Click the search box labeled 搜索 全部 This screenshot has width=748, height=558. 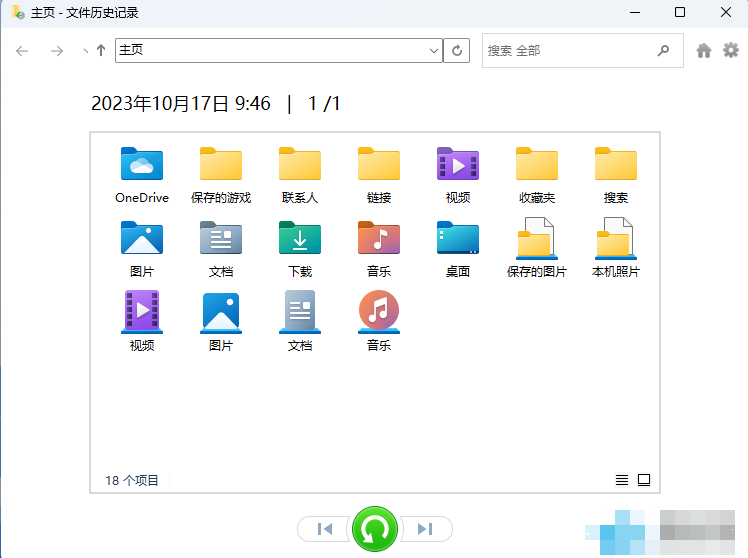click(565, 50)
